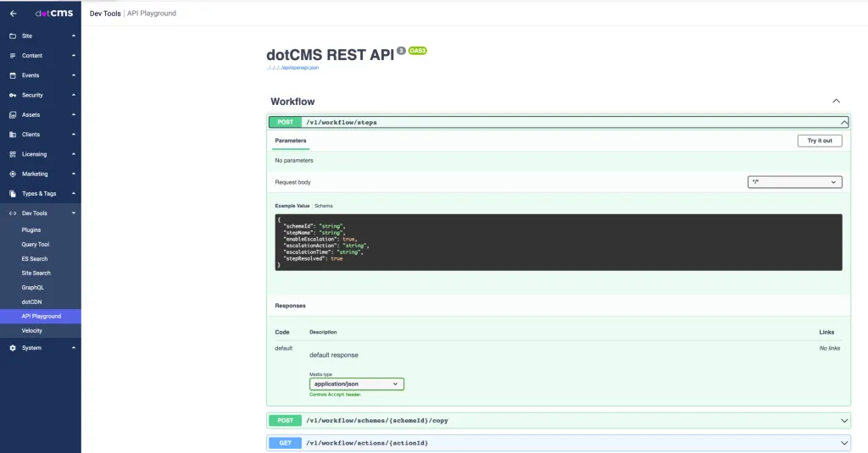Switch to the Schema tab
The height and width of the screenshot is (453, 868).
tap(323, 206)
